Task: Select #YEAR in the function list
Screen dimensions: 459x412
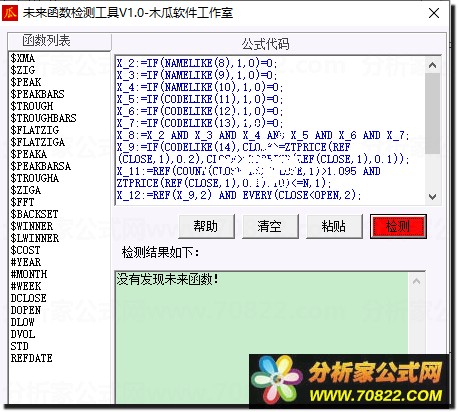Action: (26, 262)
